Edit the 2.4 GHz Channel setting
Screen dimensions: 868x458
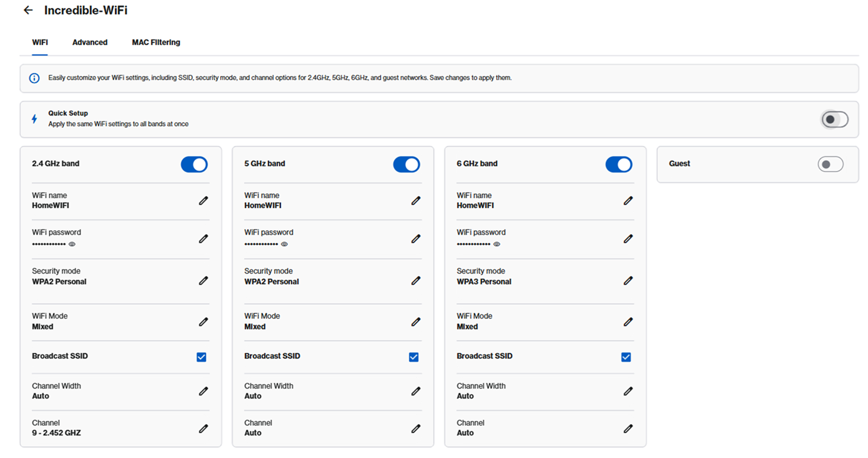coord(203,428)
